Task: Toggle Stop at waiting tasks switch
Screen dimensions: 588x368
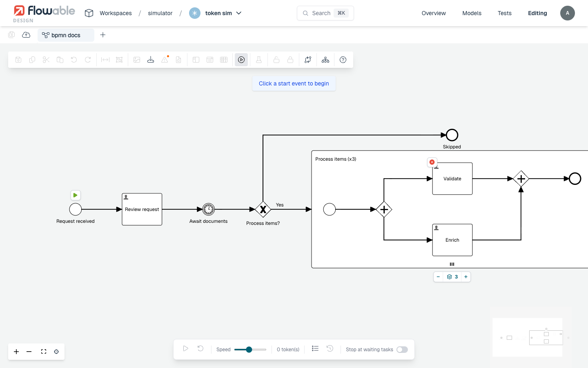Action: 402,350
